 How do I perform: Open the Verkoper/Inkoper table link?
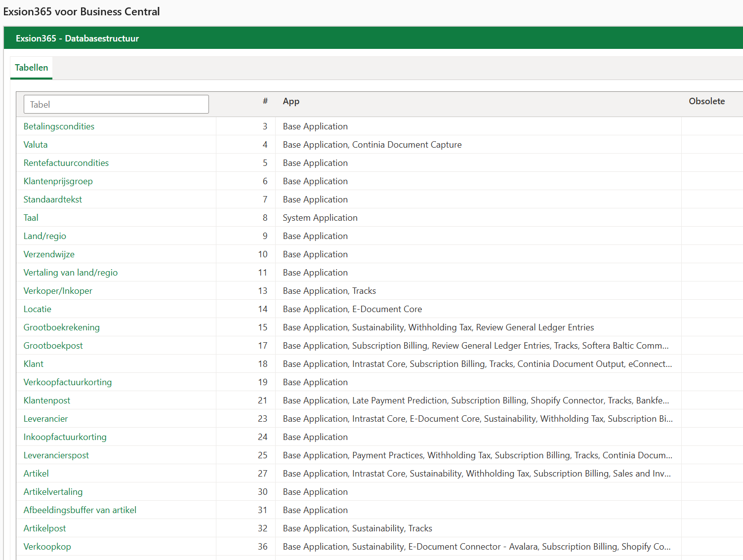pyautogui.click(x=58, y=291)
